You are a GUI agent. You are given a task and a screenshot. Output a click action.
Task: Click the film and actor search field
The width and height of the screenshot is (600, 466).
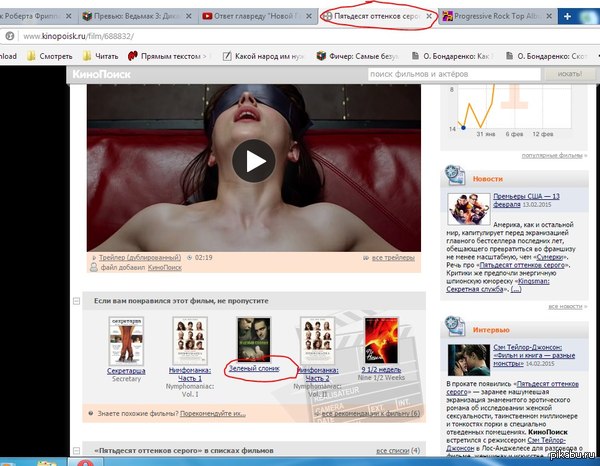tap(430, 74)
